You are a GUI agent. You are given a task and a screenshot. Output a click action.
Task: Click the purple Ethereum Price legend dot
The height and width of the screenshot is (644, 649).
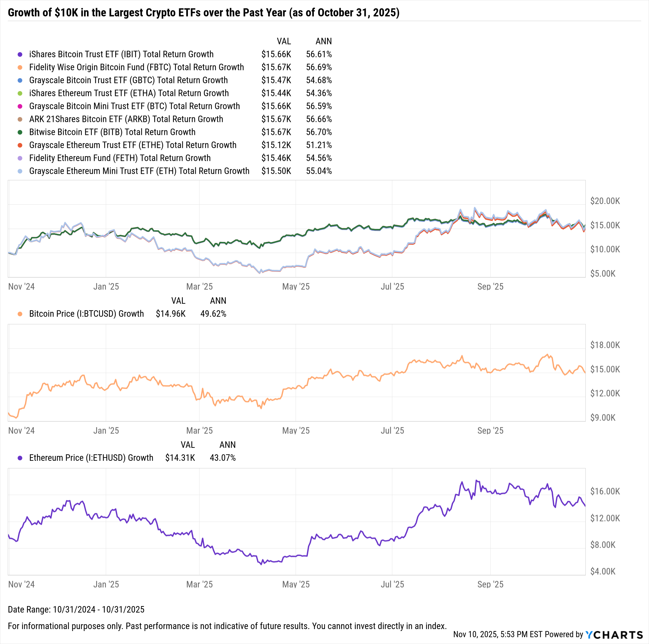[20, 458]
